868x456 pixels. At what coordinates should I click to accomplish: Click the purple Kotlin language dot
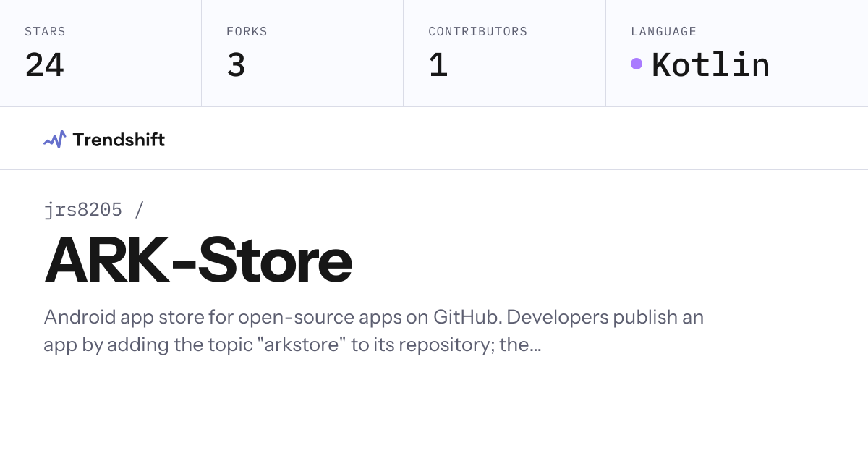(x=637, y=64)
